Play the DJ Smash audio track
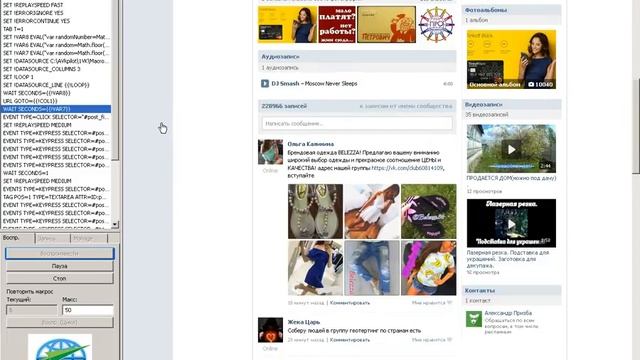This screenshot has width=640, height=360. point(264,83)
